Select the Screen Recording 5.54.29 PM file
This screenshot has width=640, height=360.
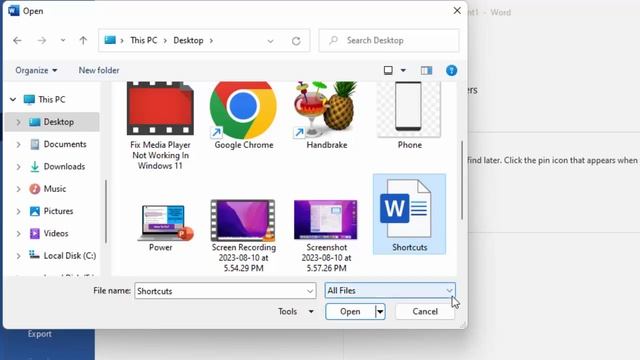click(x=244, y=236)
